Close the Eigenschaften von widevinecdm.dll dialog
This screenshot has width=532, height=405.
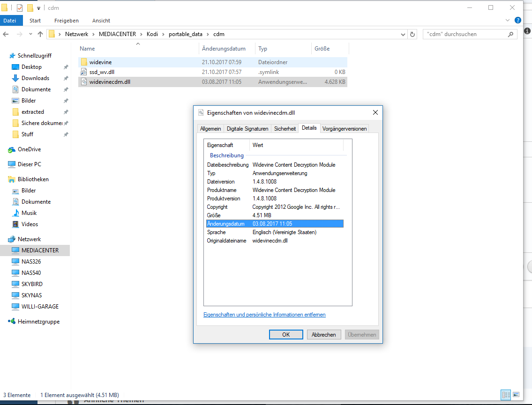375,112
